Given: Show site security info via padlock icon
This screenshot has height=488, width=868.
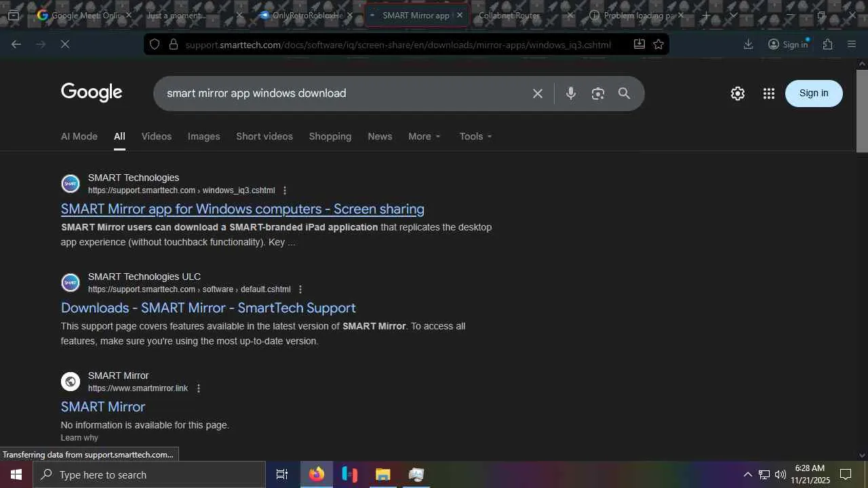Looking at the screenshot, I should [173, 44].
